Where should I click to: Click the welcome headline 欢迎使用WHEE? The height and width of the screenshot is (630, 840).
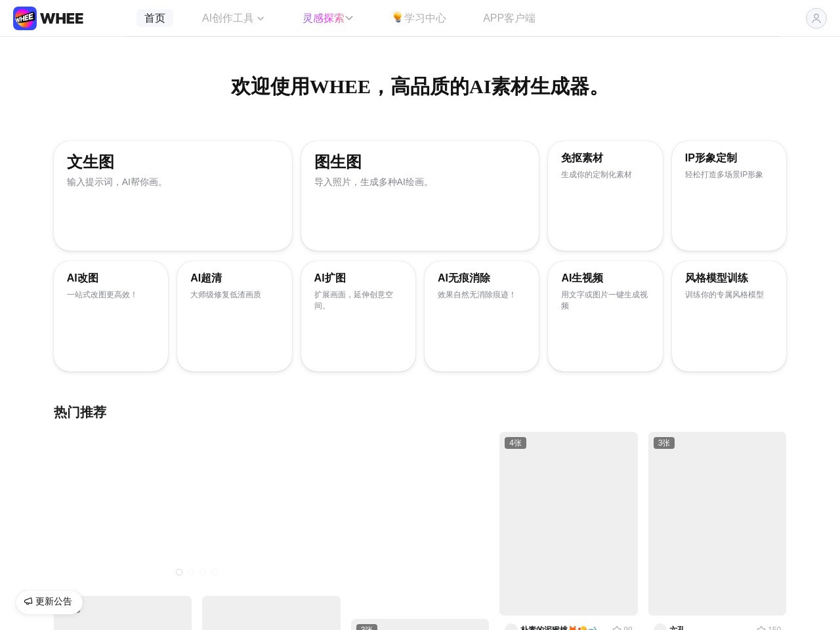(301, 87)
